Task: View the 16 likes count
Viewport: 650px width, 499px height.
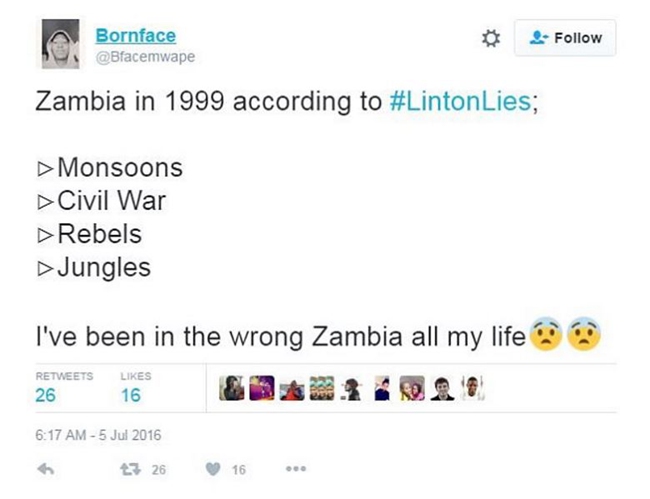Action: pos(130,396)
